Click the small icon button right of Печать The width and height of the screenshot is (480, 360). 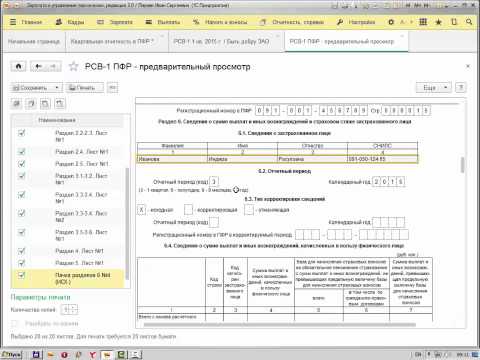tap(112, 88)
